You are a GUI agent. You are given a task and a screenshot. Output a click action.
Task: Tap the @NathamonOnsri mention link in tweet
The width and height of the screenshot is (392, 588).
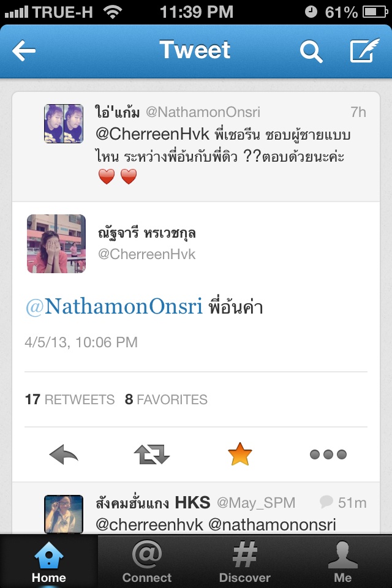click(x=114, y=306)
